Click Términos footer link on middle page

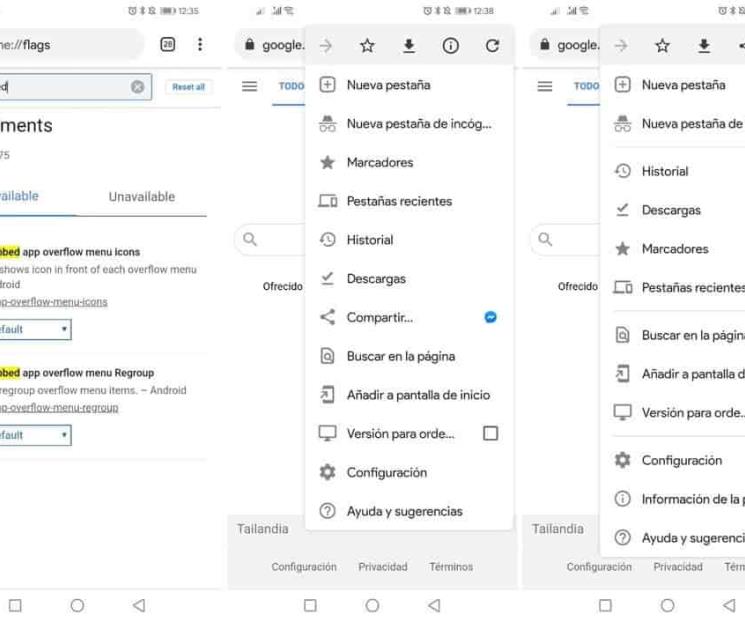coord(451,567)
